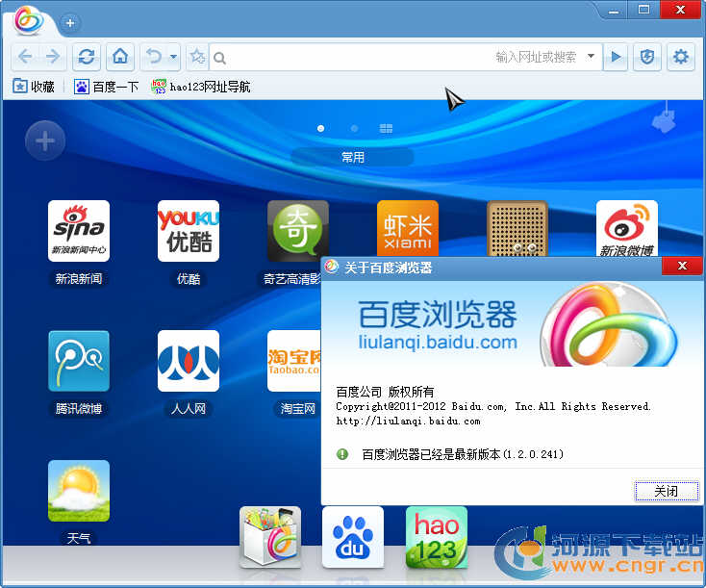706x588 pixels.
Task: Open 优酷 Youku tile
Action: (x=189, y=231)
